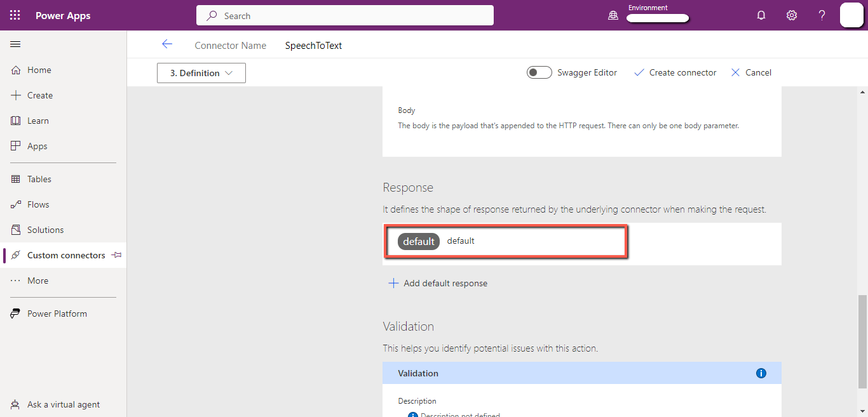Click the Home house icon
This screenshot has height=417, width=868.
pos(16,70)
